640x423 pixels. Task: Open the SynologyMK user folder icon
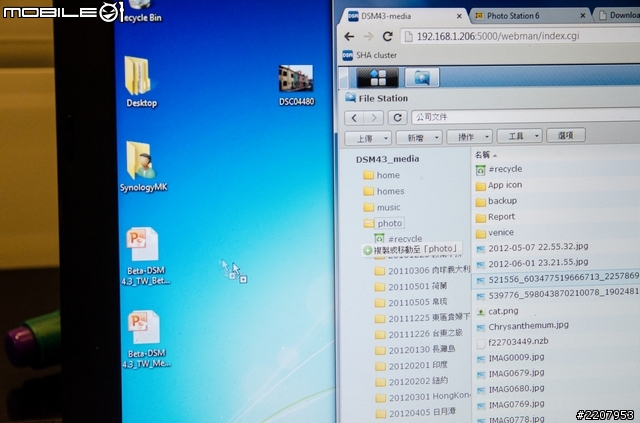click(x=143, y=166)
